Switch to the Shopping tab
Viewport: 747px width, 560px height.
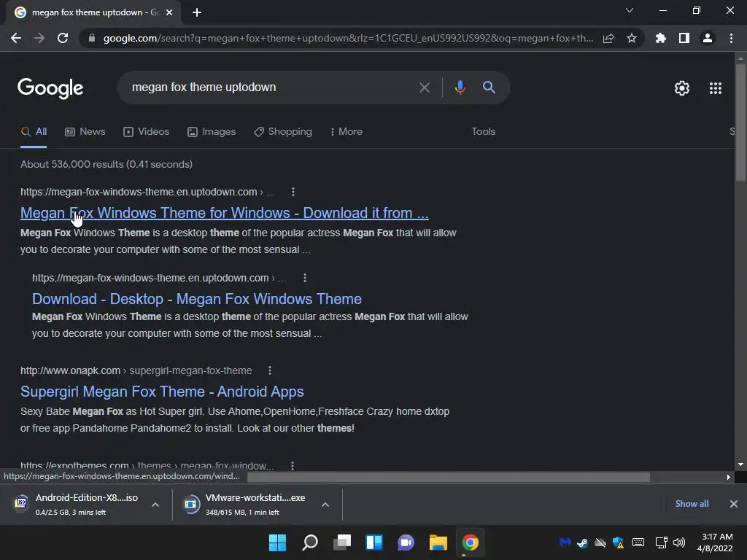[x=283, y=132]
